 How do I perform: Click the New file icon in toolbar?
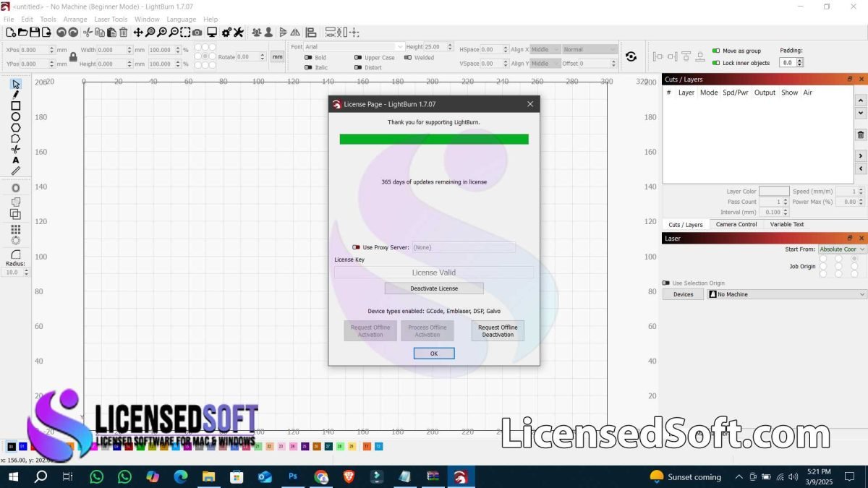pyautogui.click(x=12, y=33)
